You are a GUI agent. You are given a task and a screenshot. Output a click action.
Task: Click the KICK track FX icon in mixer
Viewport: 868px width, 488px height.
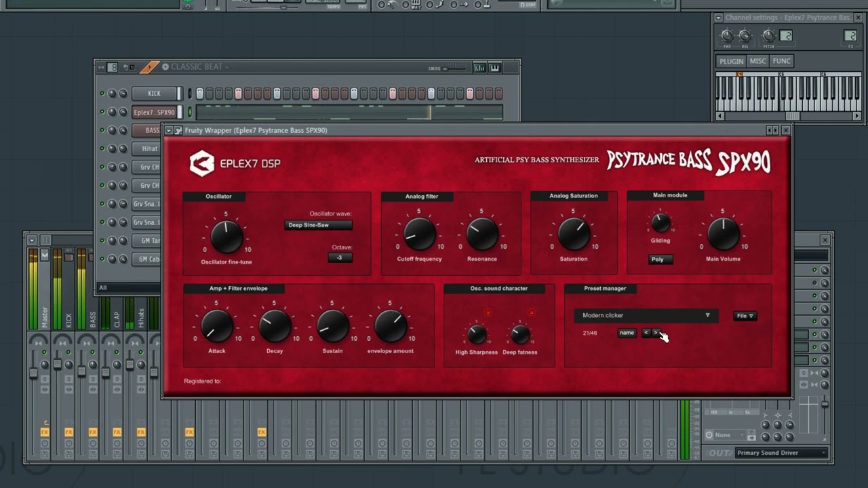68,432
